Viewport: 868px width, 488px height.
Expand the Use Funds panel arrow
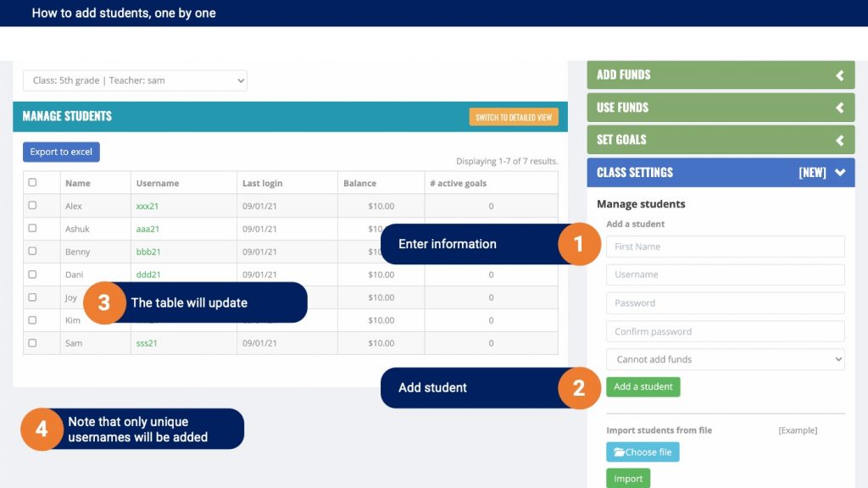point(840,108)
